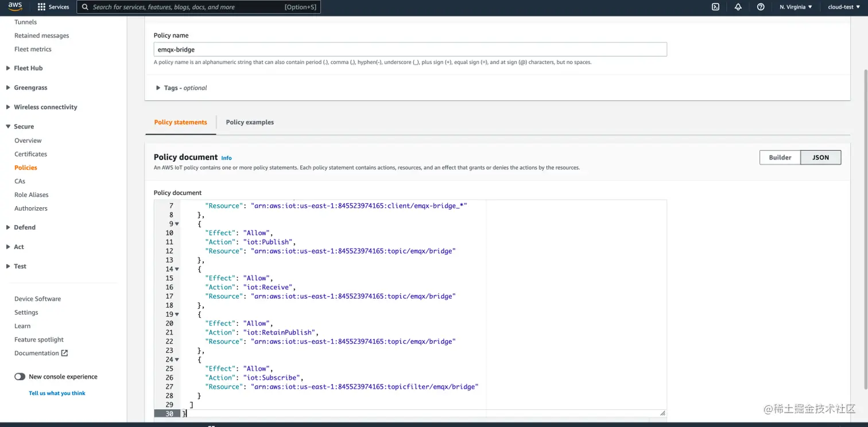Viewport: 868px width, 427px height.
Task: Open Fleet metrics in the sidebar
Action: pyautogui.click(x=33, y=49)
